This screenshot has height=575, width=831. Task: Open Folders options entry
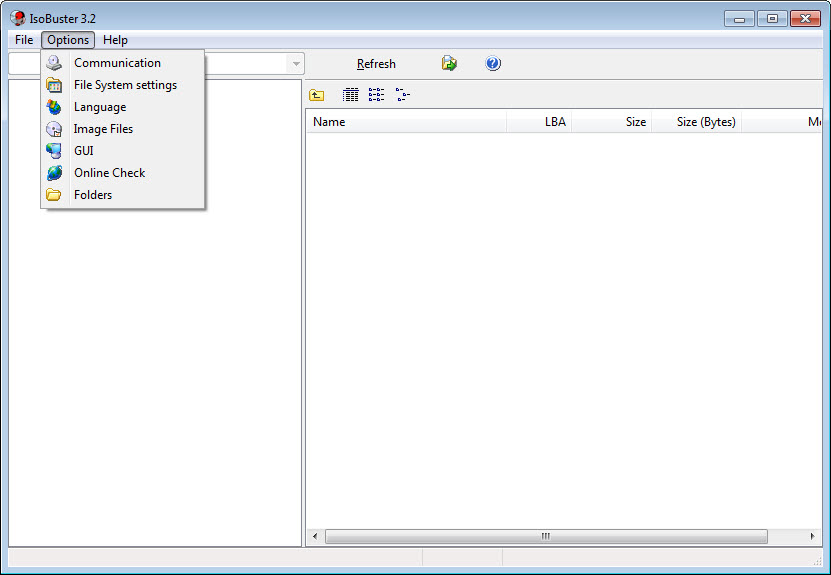point(122,194)
